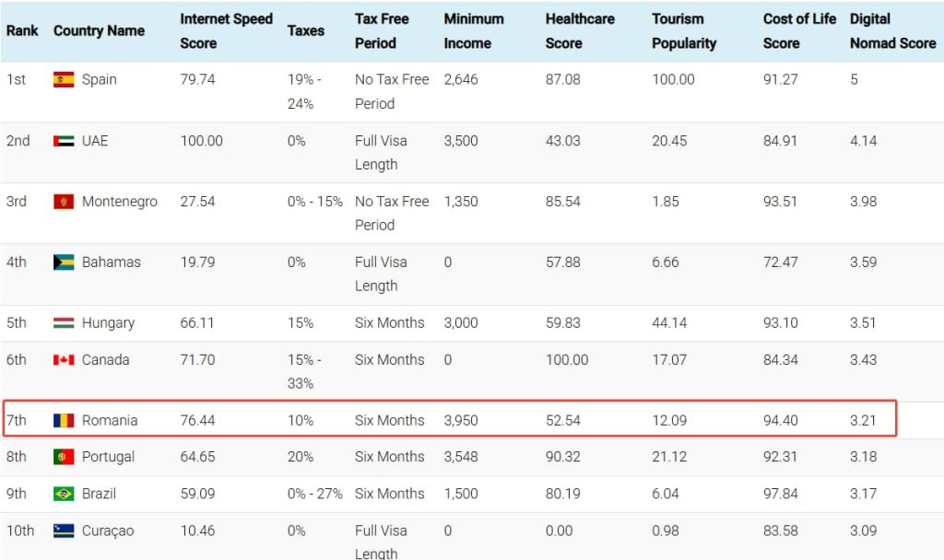
Task: Click Romania's 3.21 Digital Nomad Score
Action: point(864,421)
